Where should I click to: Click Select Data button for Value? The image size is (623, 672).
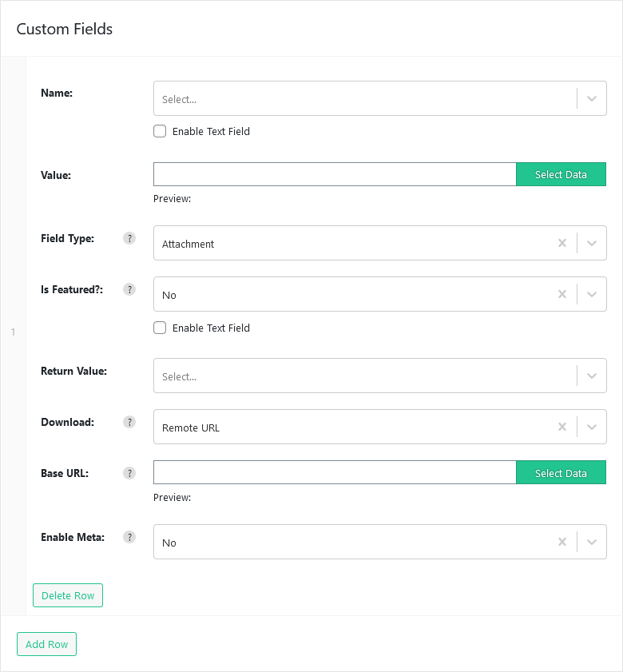tap(561, 174)
